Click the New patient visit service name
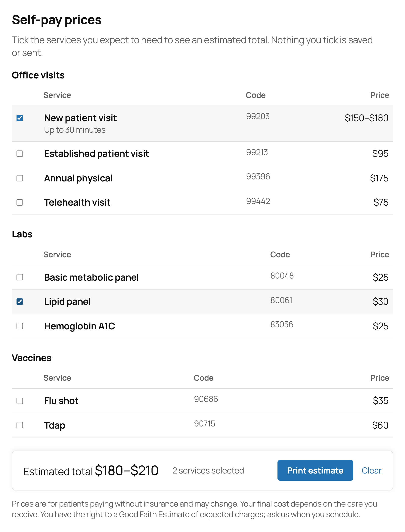The width and height of the screenshot is (405, 532). (x=80, y=118)
